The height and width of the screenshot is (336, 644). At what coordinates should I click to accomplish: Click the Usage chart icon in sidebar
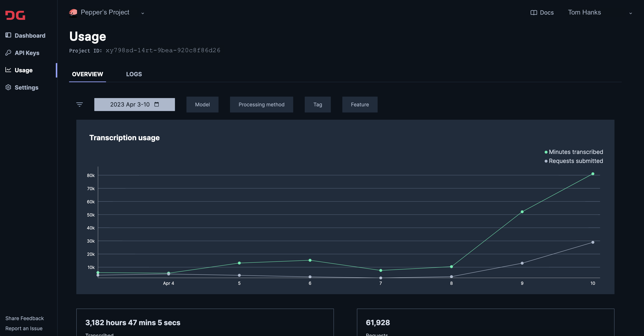click(8, 70)
